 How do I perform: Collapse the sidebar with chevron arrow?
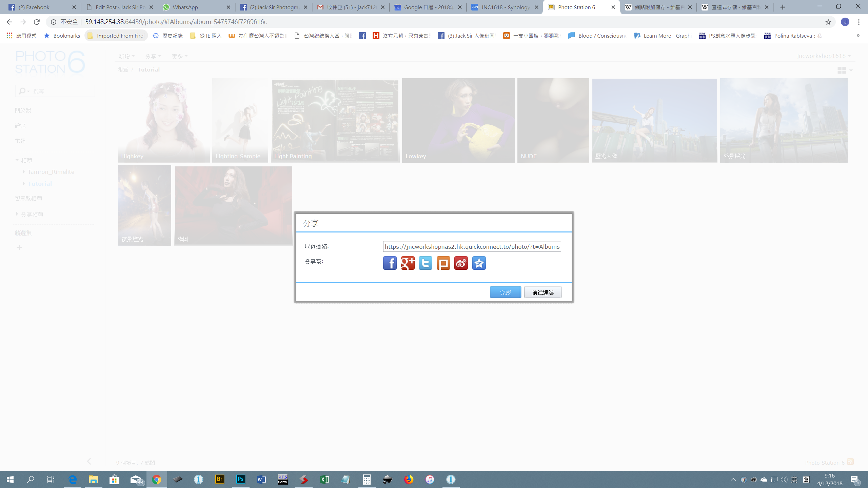pyautogui.click(x=89, y=461)
